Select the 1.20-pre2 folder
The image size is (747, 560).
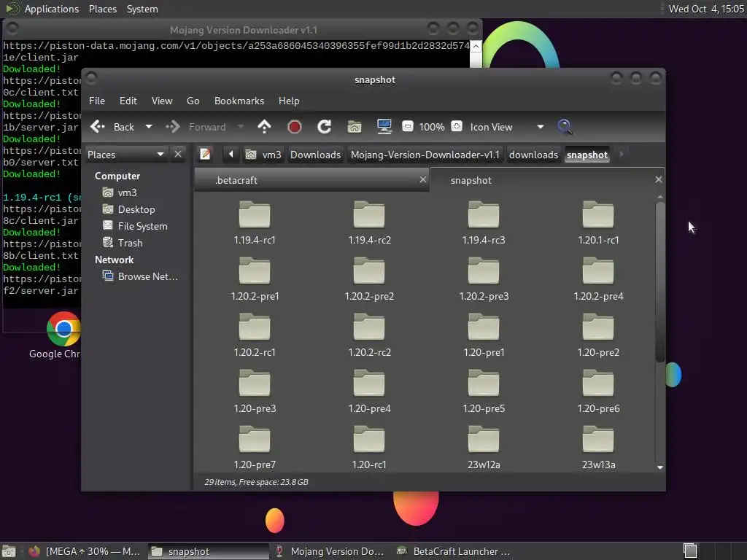pyautogui.click(x=598, y=335)
